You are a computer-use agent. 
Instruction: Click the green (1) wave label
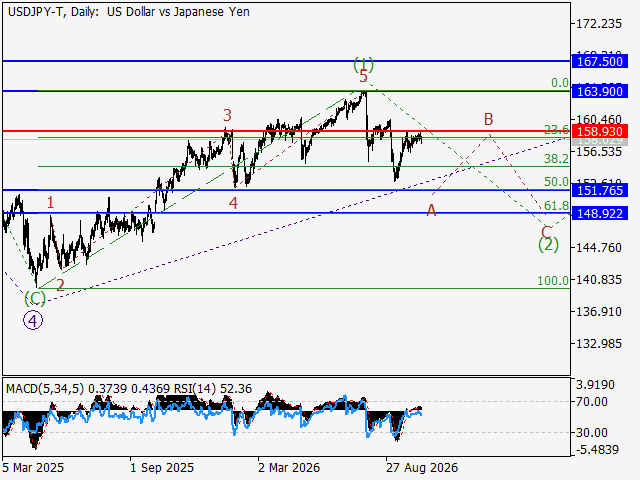pos(363,64)
